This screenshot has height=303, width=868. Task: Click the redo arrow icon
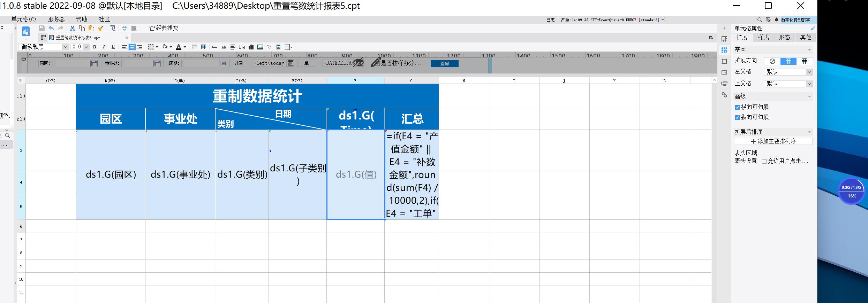pos(61,28)
